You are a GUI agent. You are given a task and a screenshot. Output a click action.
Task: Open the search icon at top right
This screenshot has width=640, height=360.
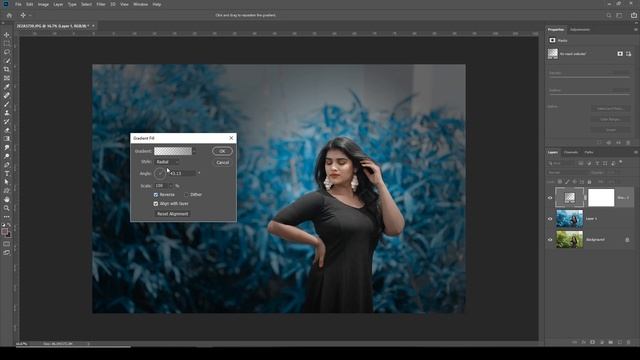coord(609,15)
